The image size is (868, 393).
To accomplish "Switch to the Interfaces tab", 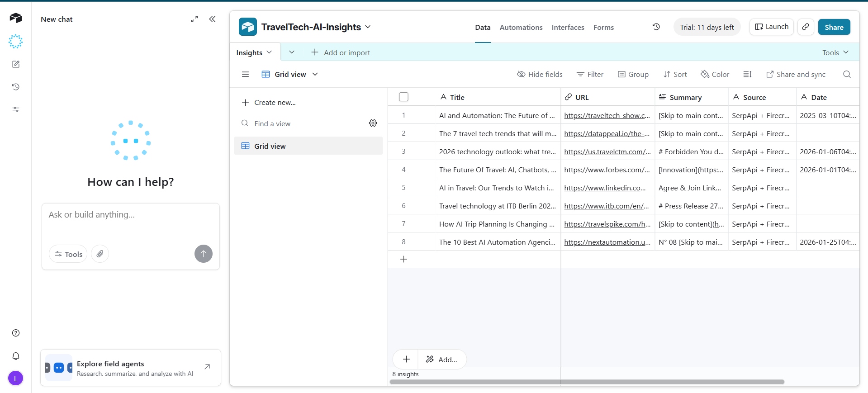I will [568, 27].
